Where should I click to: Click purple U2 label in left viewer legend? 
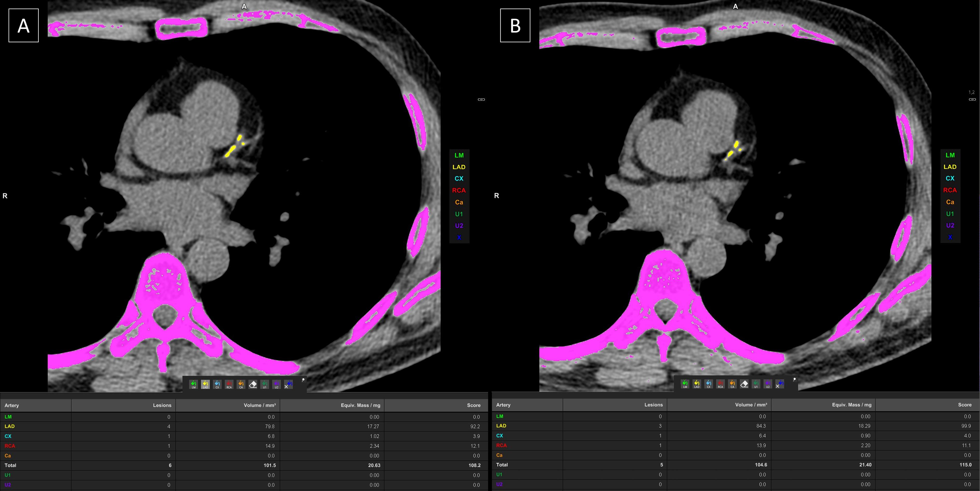(x=459, y=225)
